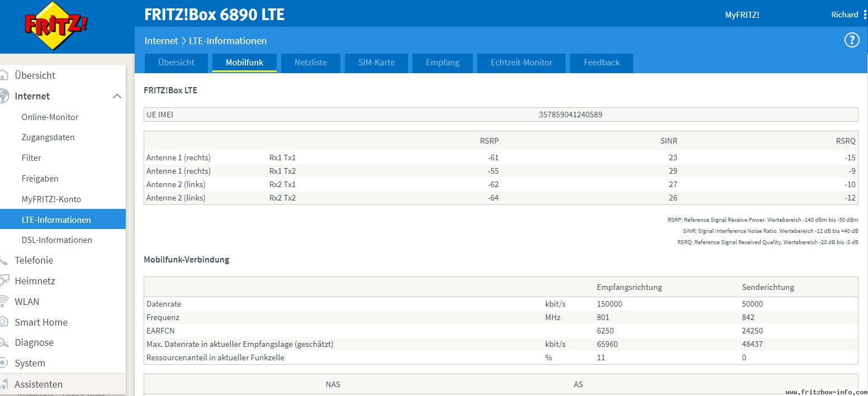Viewport: 868px width, 396px height.
Task: Open the Assistenten menu
Action: click(39, 384)
